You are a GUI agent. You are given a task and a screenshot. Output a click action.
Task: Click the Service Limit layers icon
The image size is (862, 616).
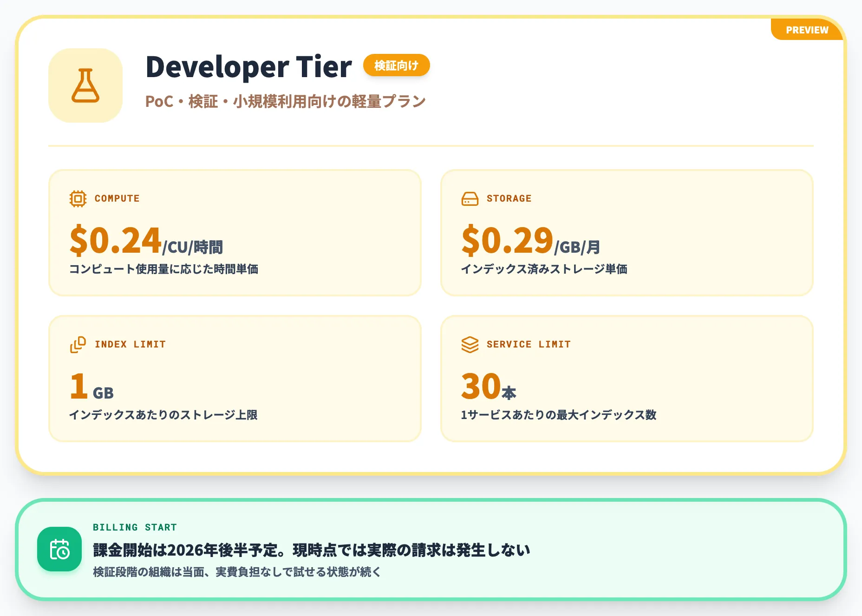point(470,345)
